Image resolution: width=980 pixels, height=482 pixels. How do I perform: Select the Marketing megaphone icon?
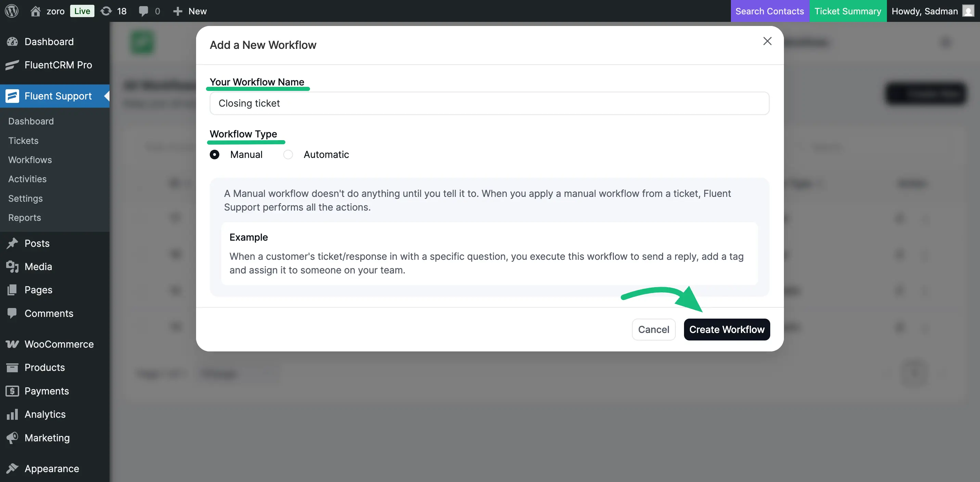[x=12, y=438]
